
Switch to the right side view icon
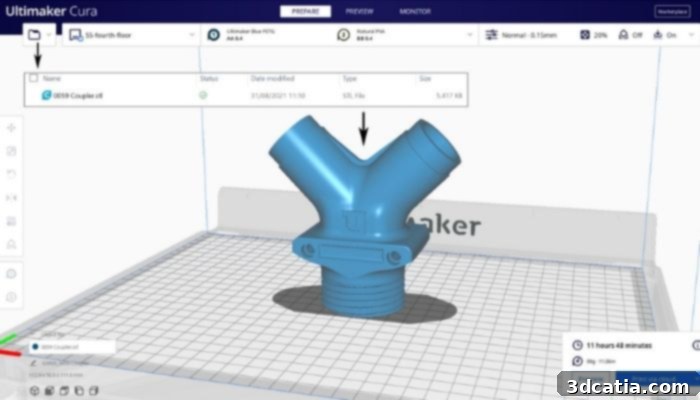point(94,391)
